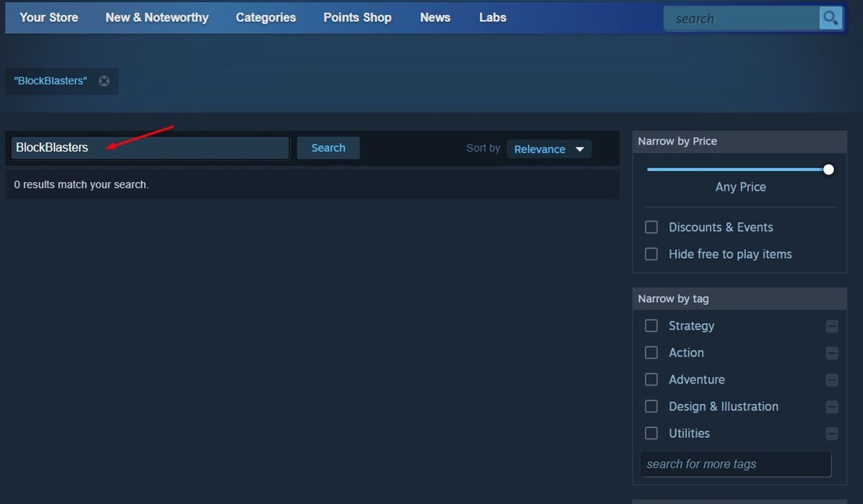
Task: Click the "BlockBlasters" filter chip label
Action: 50,81
